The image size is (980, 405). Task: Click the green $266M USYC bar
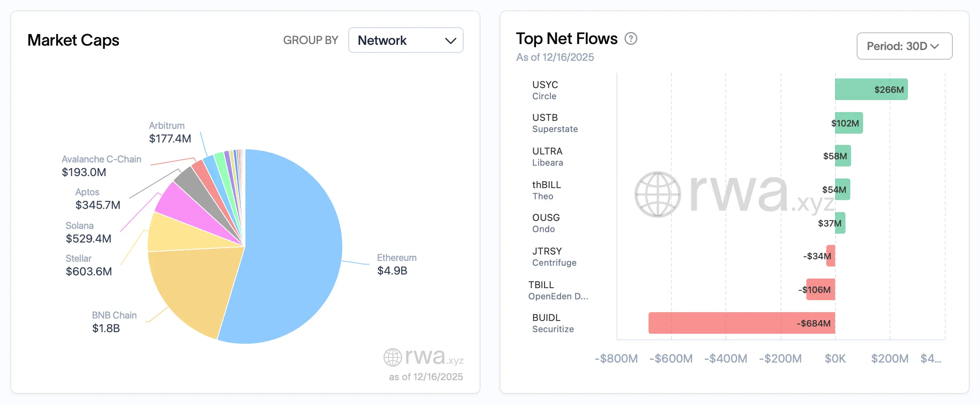point(871,90)
